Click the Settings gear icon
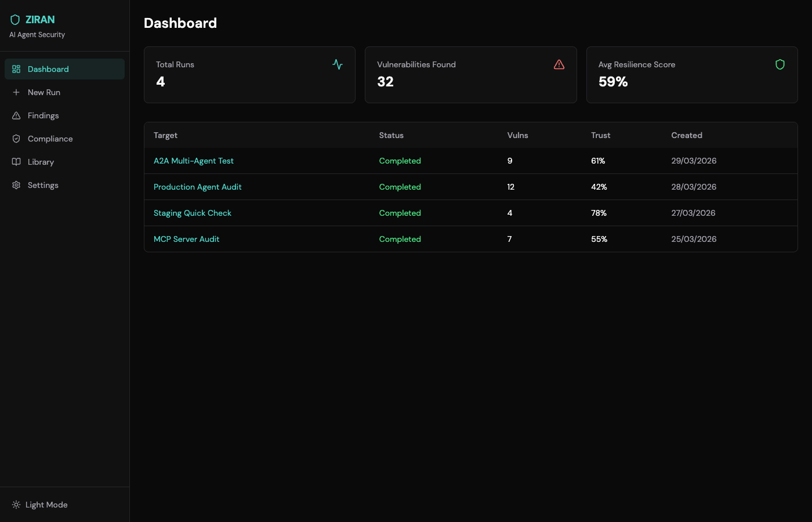Image resolution: width=812 pixels, height=522 pixels. click(16, 185)
